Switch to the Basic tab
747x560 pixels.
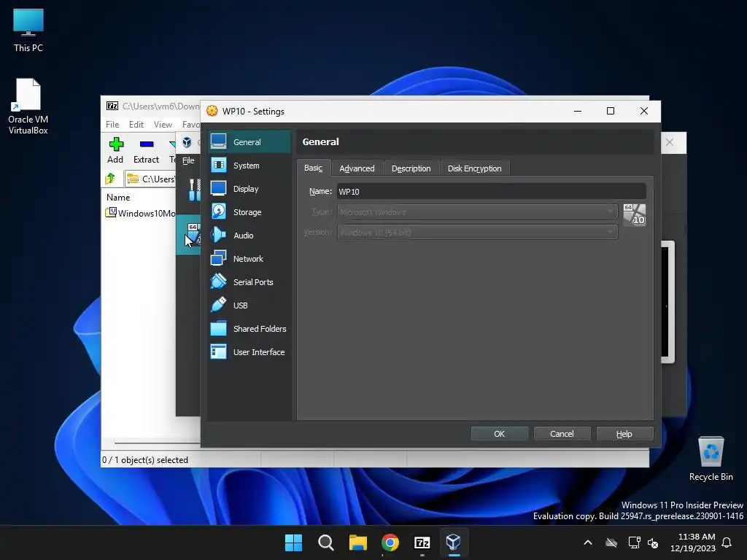click(x=314, y=168)
